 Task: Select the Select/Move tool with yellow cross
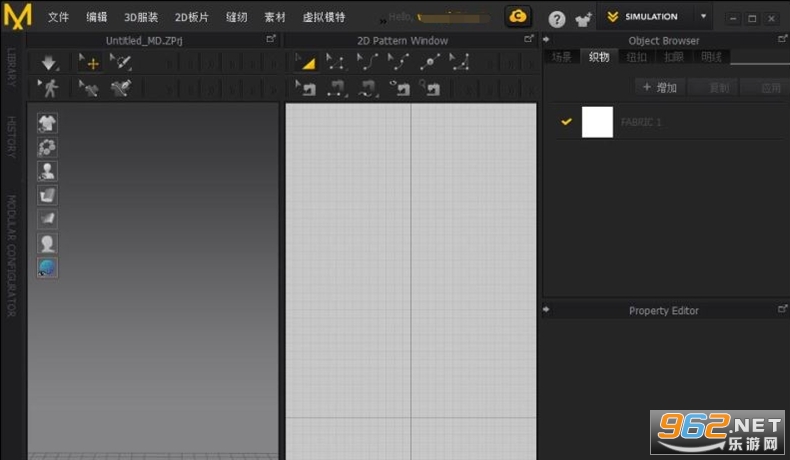pos(90,62)
